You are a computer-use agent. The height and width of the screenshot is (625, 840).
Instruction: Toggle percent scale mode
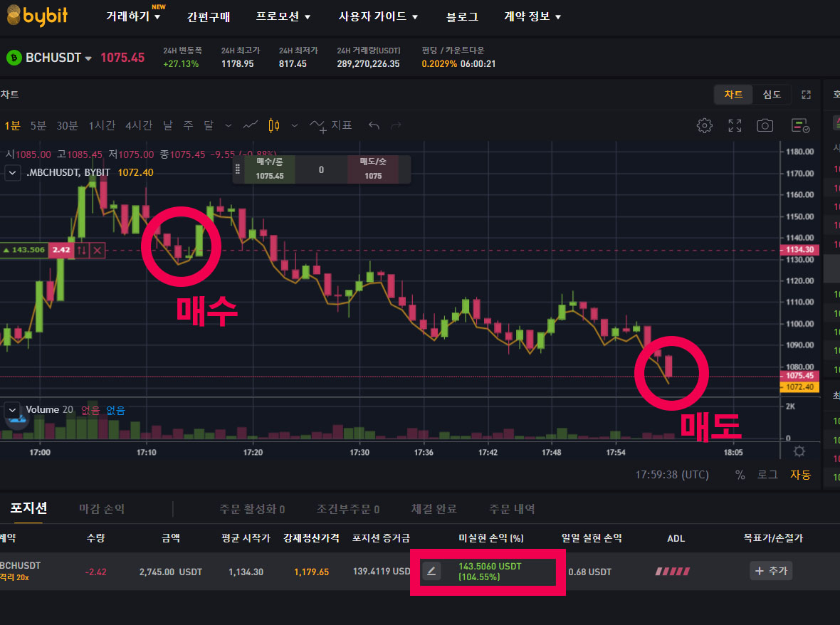pyautogui.click(x=740, y=475)
